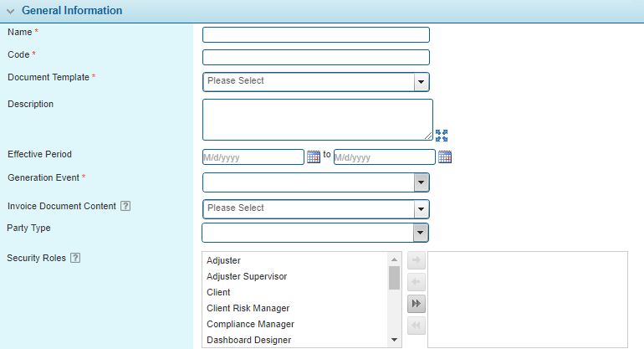This screenshot has height=349, width=644.
Task: Move selected role right with single arrow
Action: pos(417,261)
